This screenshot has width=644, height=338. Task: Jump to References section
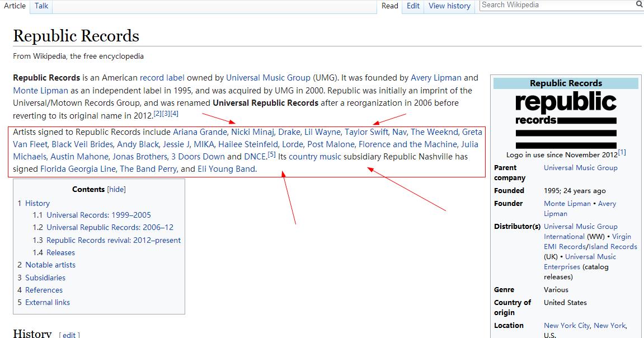pos(44,290)
